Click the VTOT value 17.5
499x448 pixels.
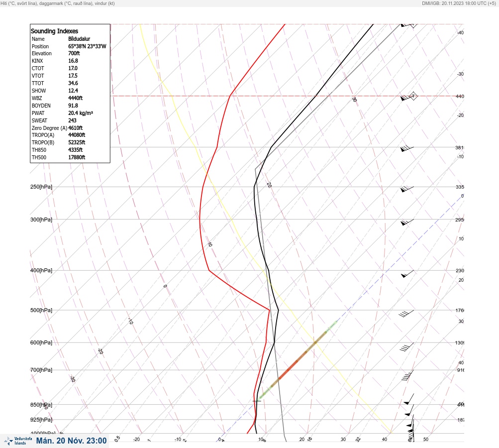point(73,76)
